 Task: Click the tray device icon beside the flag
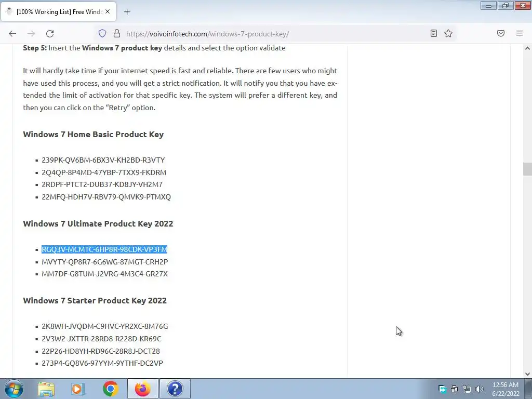454,389
